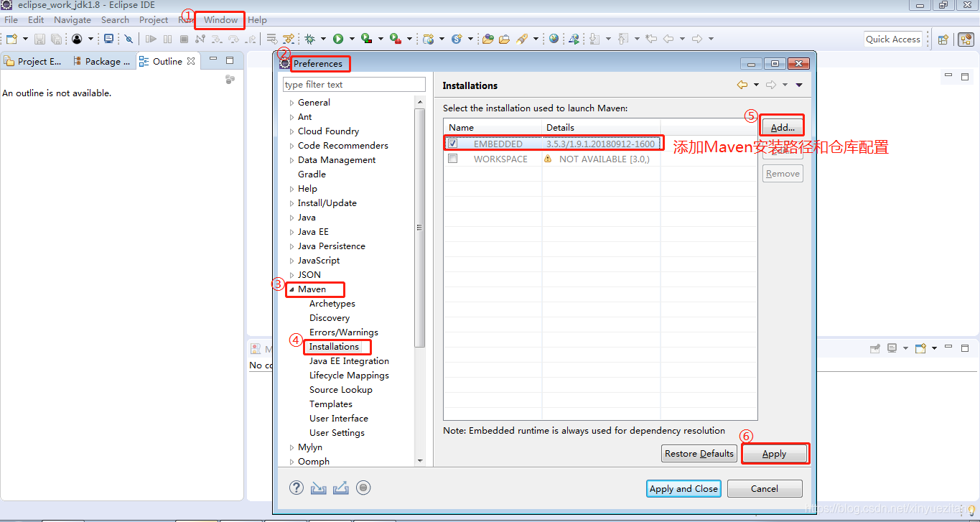Click the Skip All Breakpoints icon
This screenshot has height=522, width=980.
pos(129,39)
